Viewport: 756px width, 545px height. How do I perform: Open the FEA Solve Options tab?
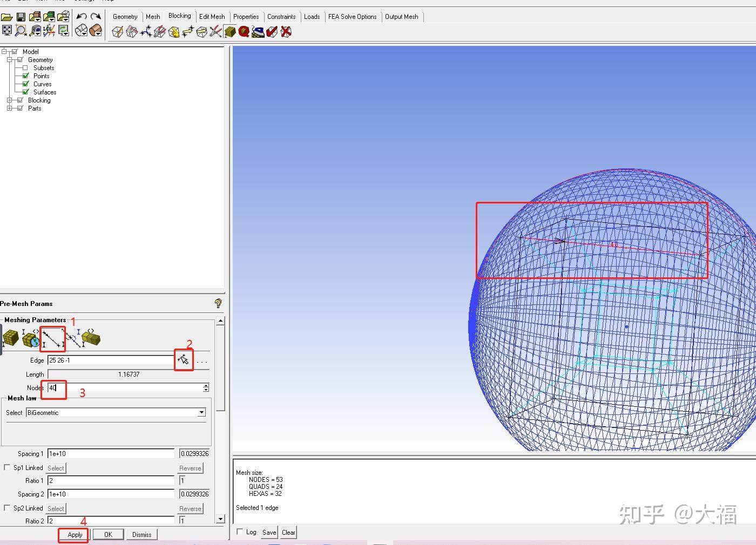coord(353,17)
